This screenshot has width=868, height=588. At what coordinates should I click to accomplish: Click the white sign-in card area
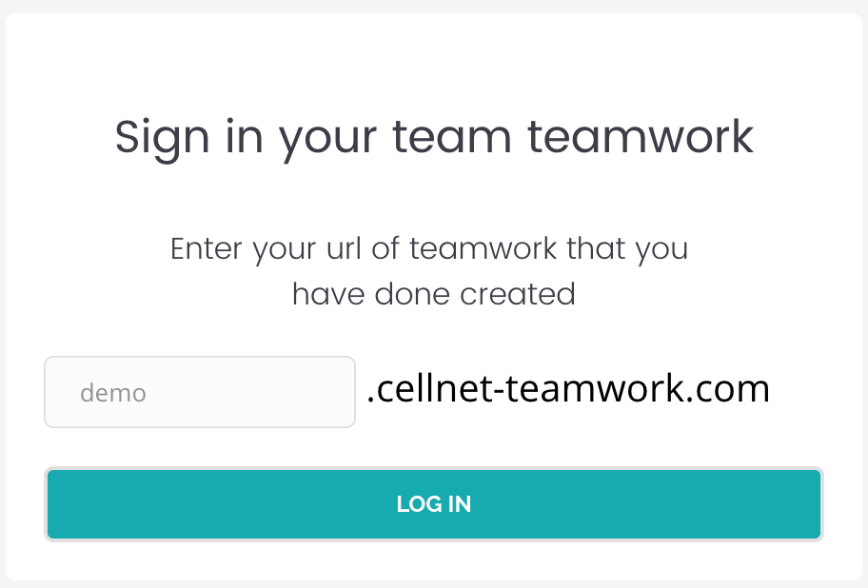point(433,190)
